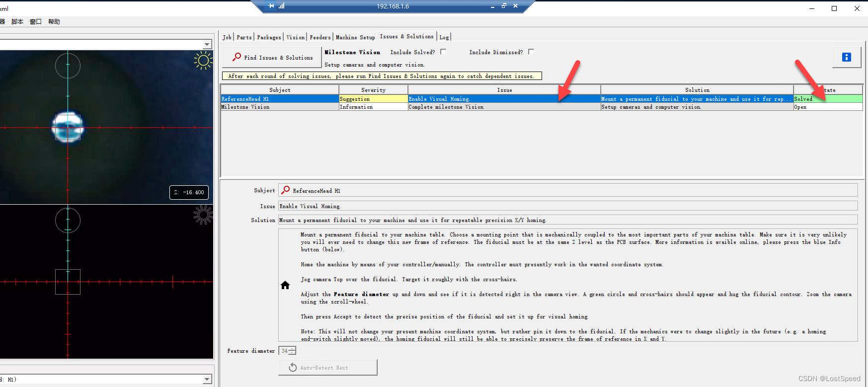Click the Information severity cell
The width and height of the screenshot is (868, 387).
[x=373, y=107]
